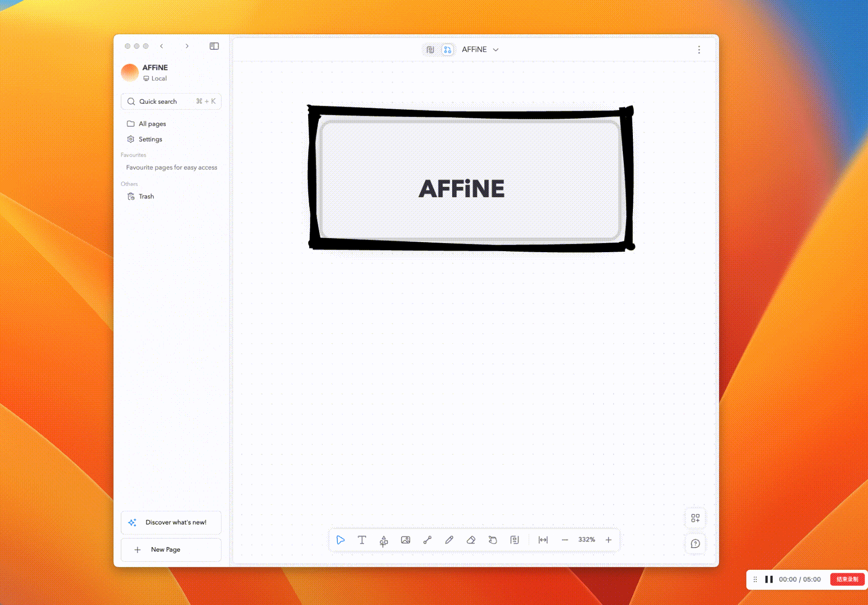Switch to Page mode icon
Image resolution: width=868 pixels, height=605 pixels.
pos(430,49)
